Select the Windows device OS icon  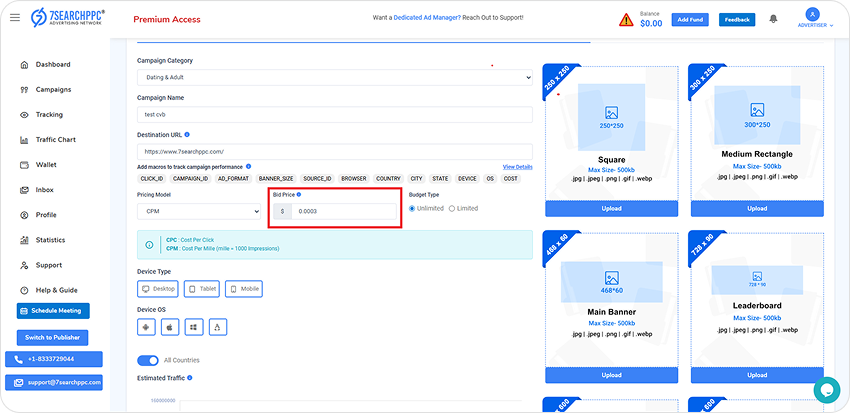[194, 327]
